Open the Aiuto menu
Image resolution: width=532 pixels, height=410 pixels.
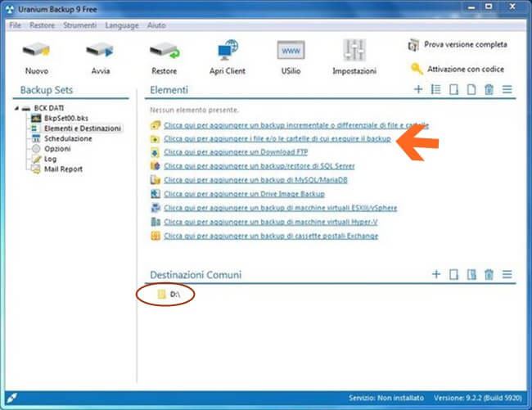156,25
